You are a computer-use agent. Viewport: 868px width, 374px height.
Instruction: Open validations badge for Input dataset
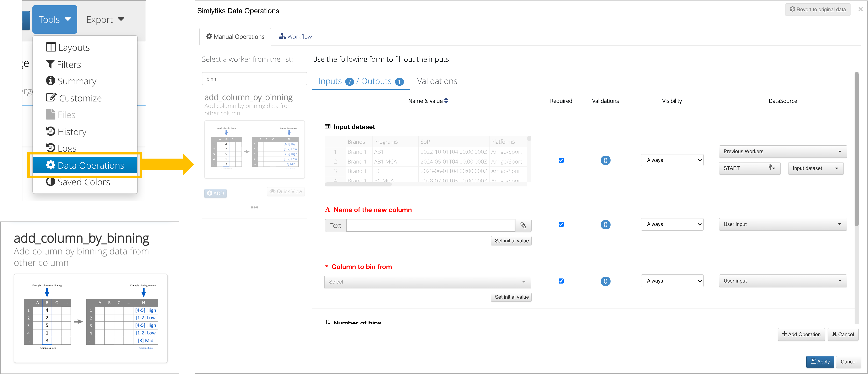tap(605, 160)
